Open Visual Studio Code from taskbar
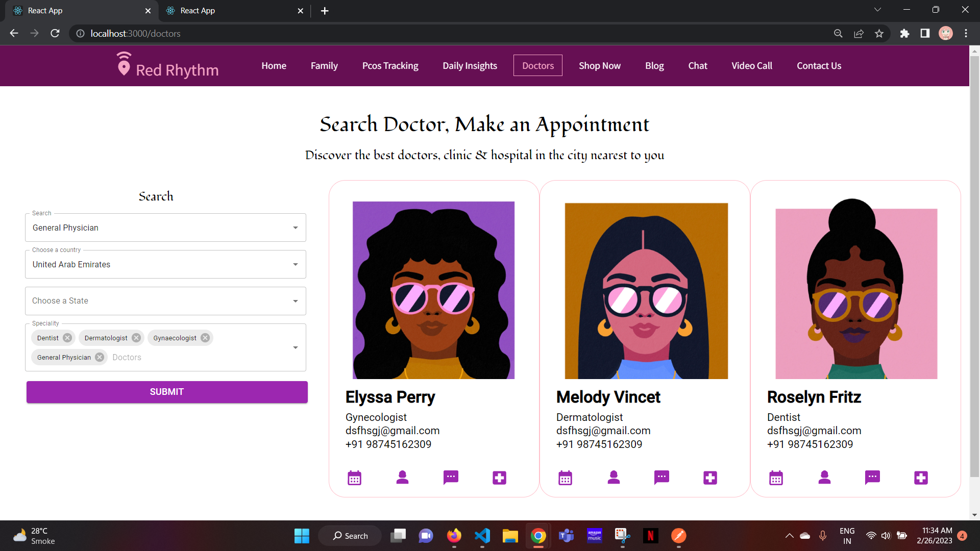 482,536
